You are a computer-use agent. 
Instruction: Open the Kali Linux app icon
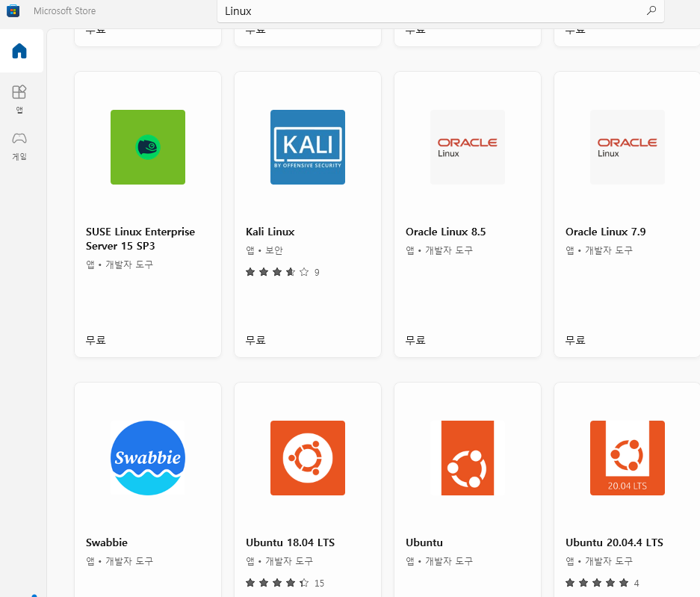click(x=308, y=147)
